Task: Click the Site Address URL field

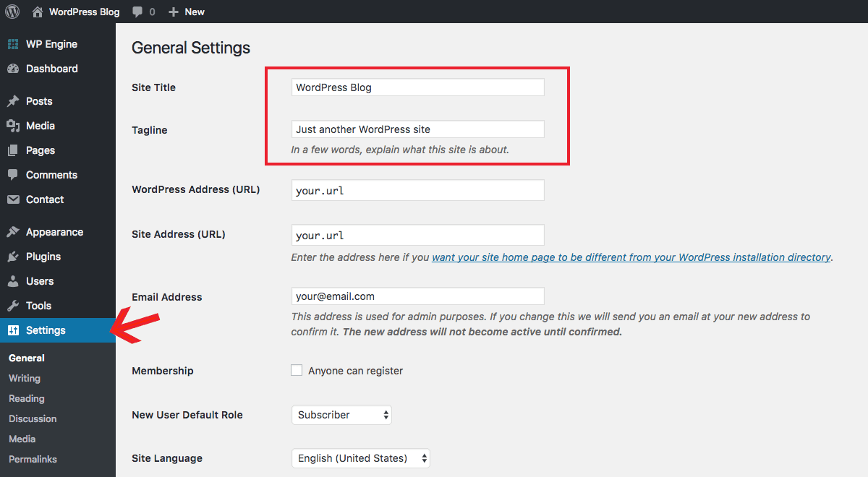Action: [417, 235]
